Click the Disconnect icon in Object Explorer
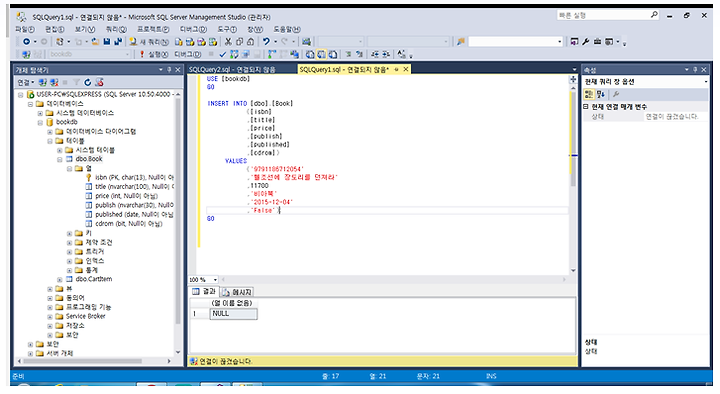The image size is (720, 394). pyautogui.click(x=54, y=83)
